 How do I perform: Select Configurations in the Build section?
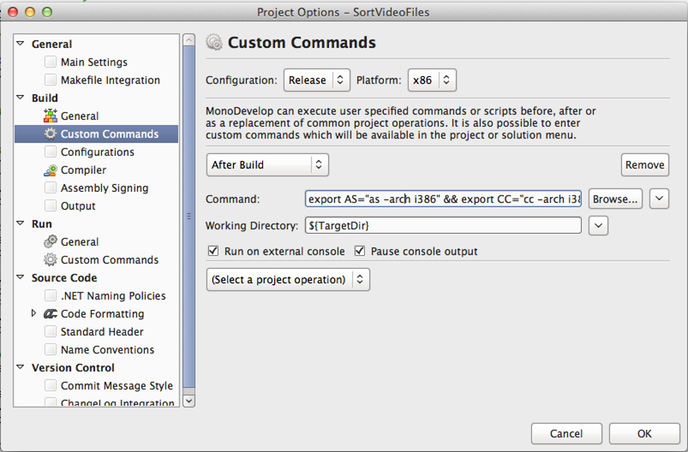(97, 152)
